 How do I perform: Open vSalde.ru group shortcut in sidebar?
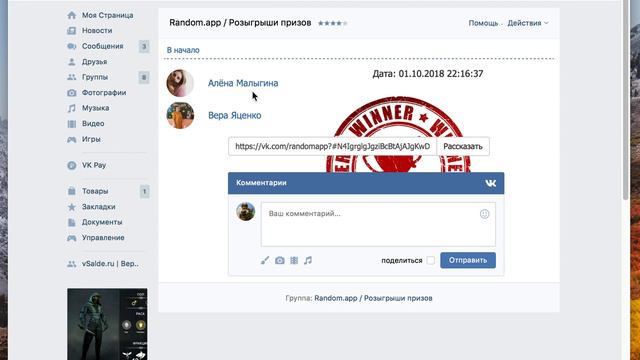tap(110, 264)
